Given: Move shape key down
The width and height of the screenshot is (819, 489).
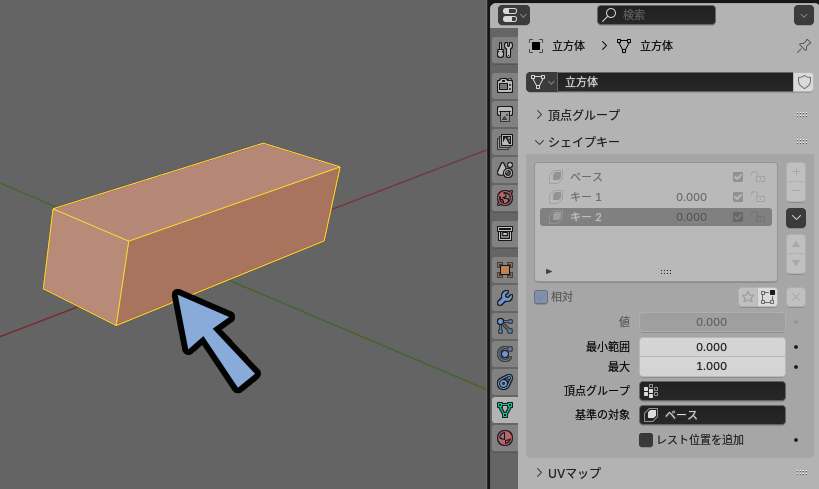Looking at the screenshot, I should [x=796, y=263].
